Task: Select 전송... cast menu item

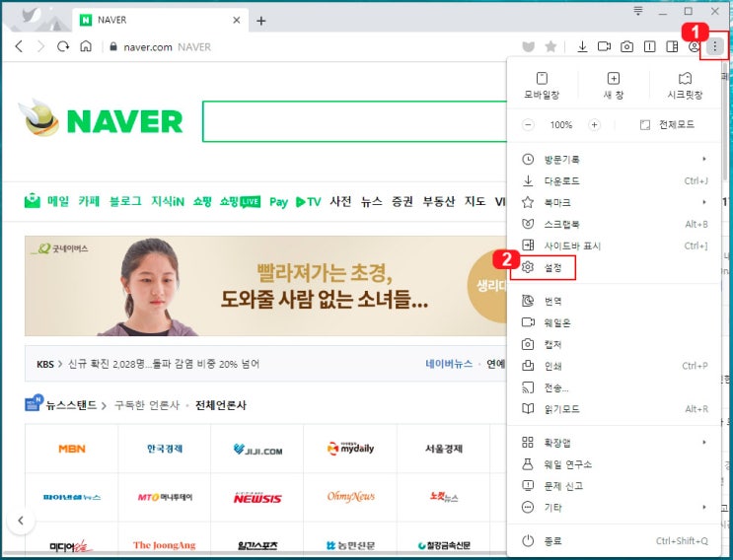Action: 614,387
